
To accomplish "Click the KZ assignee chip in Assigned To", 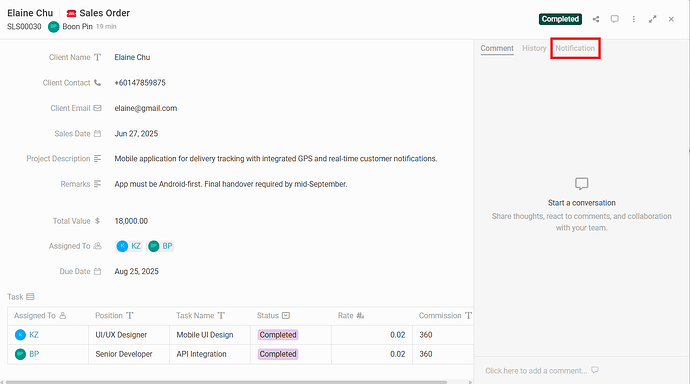I will [x=129, y=246].
